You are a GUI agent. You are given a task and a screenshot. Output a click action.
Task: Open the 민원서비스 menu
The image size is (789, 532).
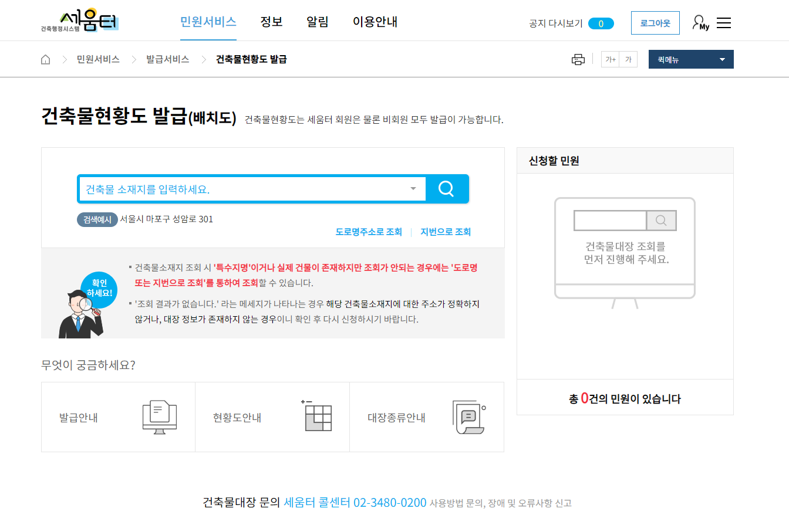(208, 22)
